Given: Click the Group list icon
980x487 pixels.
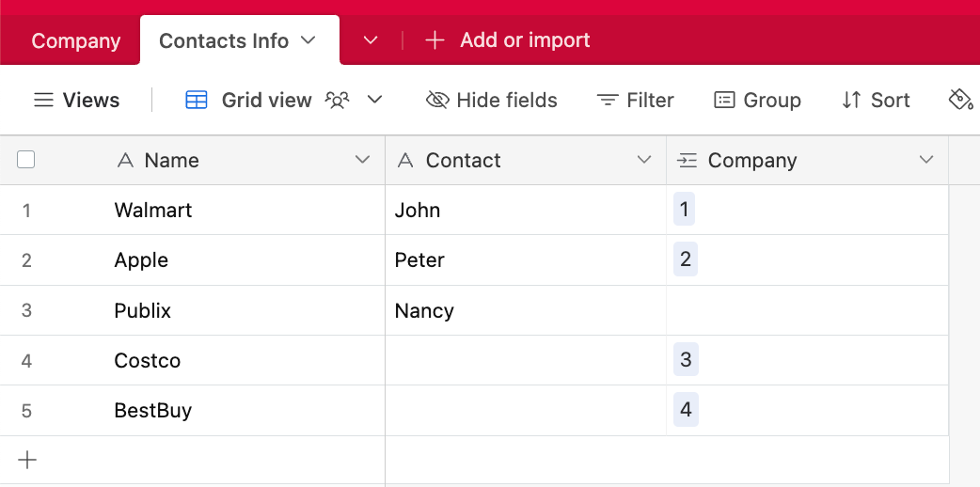Looking at the screenshot, I should click(724, 100).
